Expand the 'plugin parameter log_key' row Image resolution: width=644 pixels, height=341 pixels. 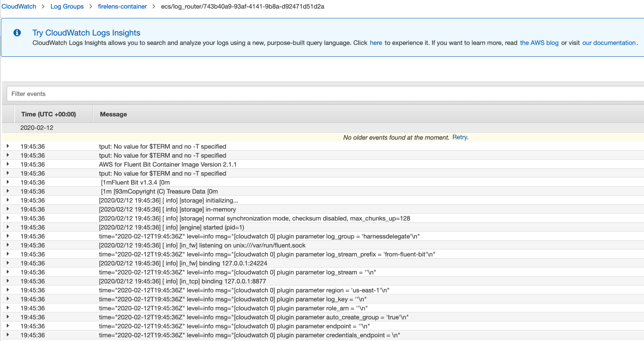[7, 299]
